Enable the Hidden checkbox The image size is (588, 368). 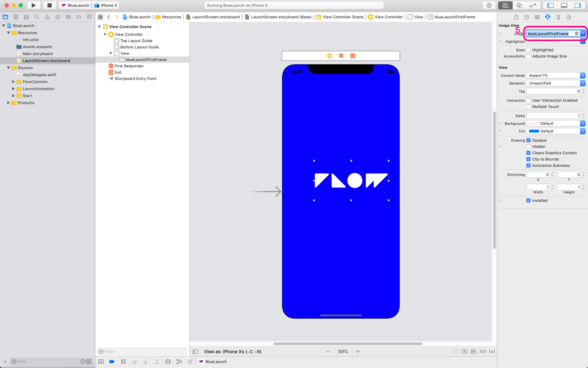[x=528, y=146]
